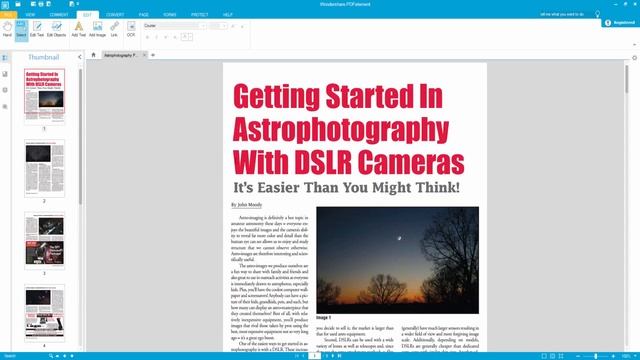Screen dimensions: 640x360
Task: Switch to the COMMENT tab
Action: [59, 15]
